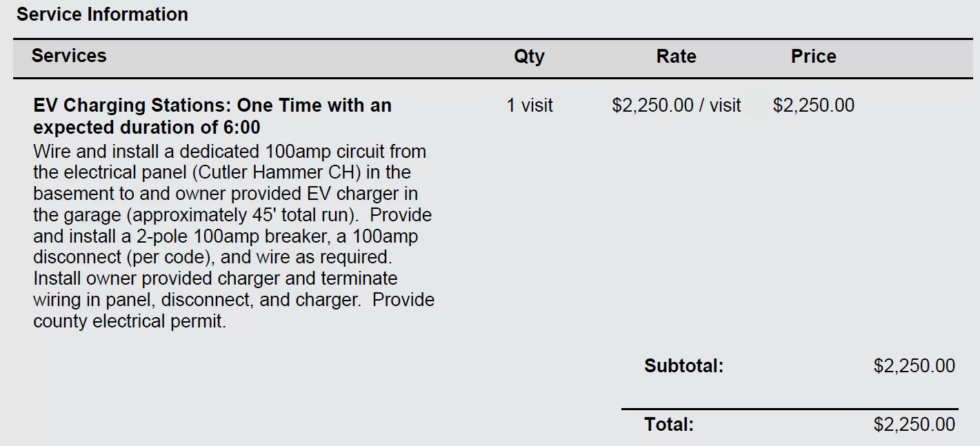The image size is (980, 446).
Task: Select the Services column header
Action: pos(69,56)
